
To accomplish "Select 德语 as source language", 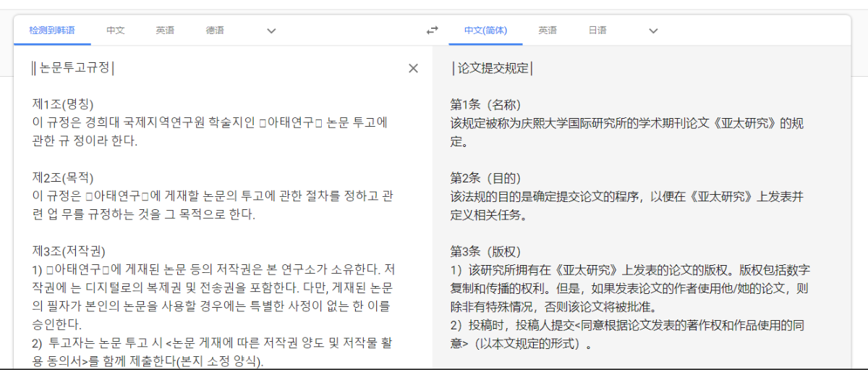I will (215, 30).
